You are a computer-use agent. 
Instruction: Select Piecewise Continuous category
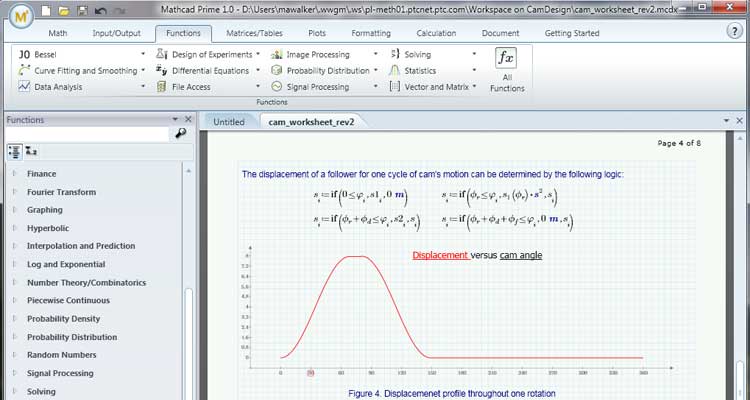[68, 300]
